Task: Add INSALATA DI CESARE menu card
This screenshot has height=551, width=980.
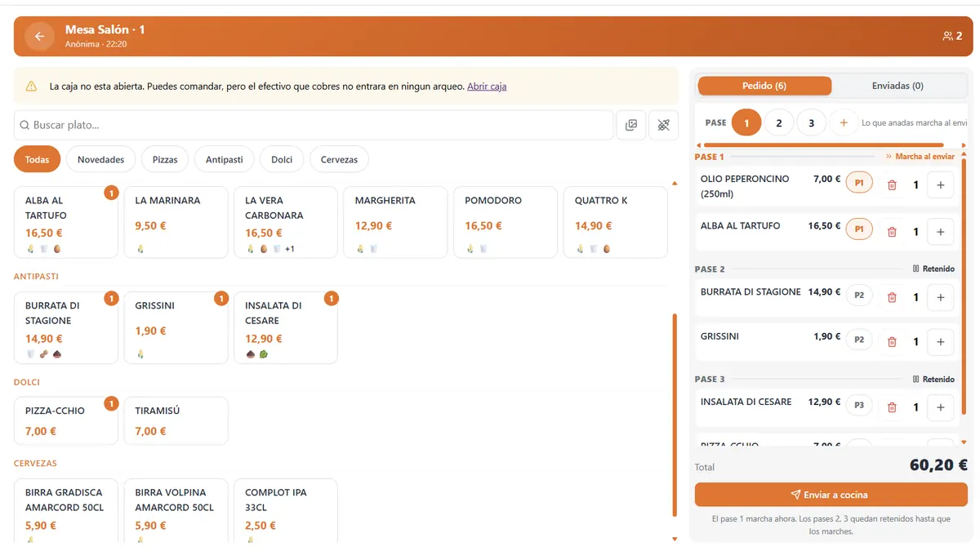Action: [x=286, y=327]
